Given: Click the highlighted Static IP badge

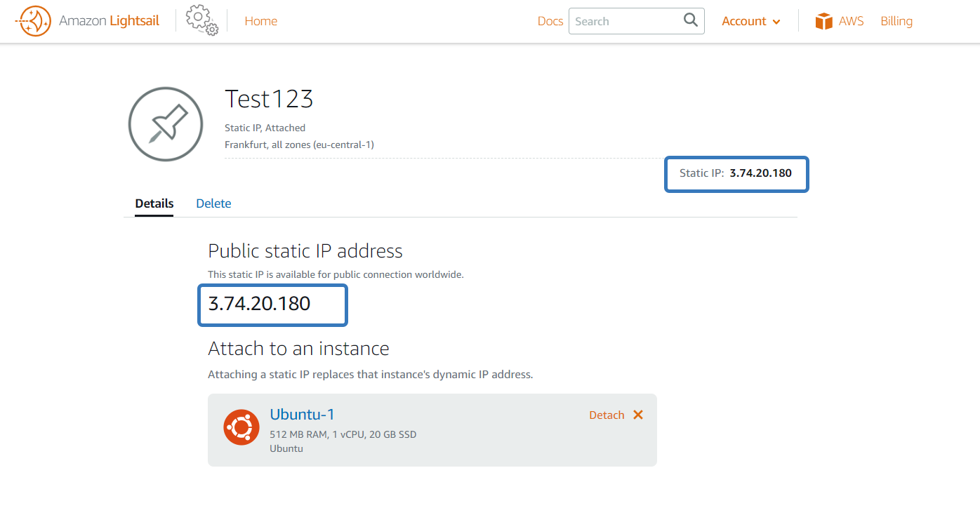Looking at the screenshot, I should [736, 173].
